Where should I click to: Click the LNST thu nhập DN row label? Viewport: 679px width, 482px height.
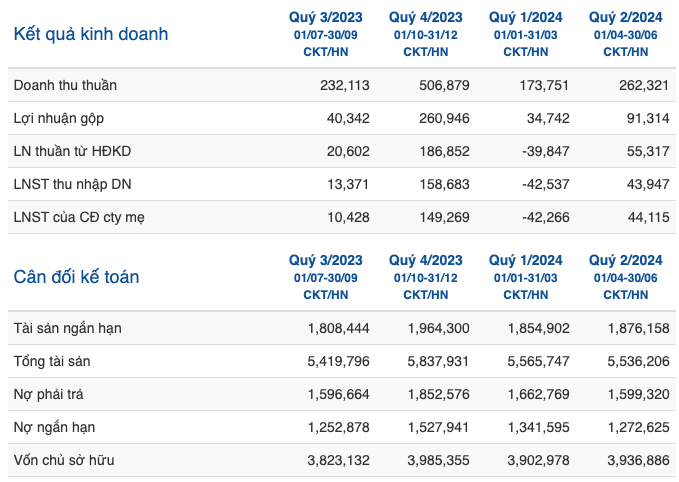[72, 184]
